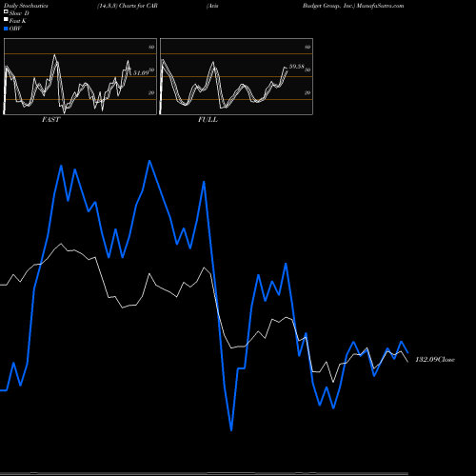Viewport: 476px width, 476px height.
Task: Click the 'Slow D' legend label
Action: coord(19,13)
